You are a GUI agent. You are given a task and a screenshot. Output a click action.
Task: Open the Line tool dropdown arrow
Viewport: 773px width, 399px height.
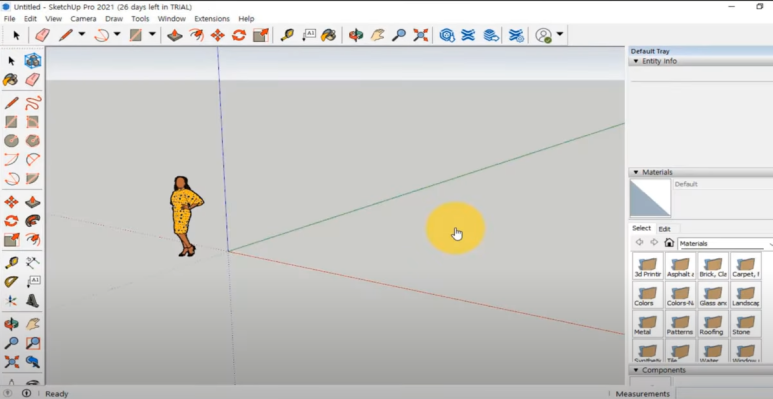[82, 34]
